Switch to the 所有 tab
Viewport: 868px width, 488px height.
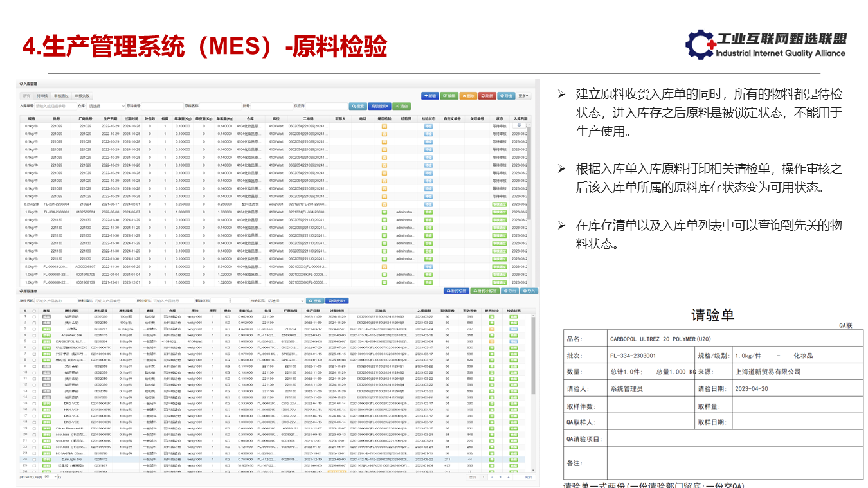[26, 95]
